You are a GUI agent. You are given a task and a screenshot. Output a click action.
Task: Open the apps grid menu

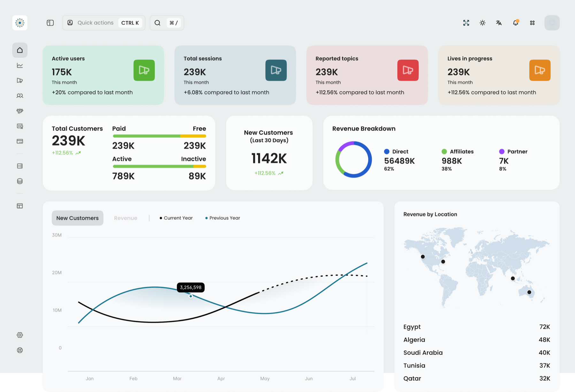coord(532,23)
